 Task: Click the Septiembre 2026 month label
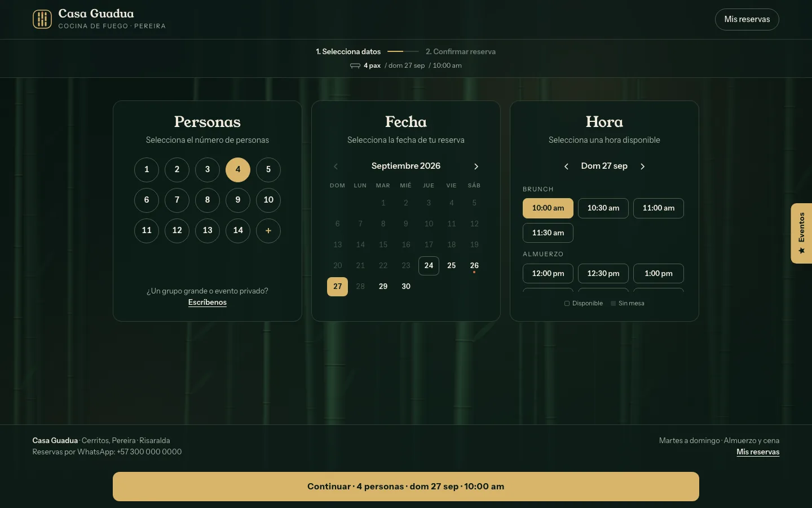click(406, 166)
